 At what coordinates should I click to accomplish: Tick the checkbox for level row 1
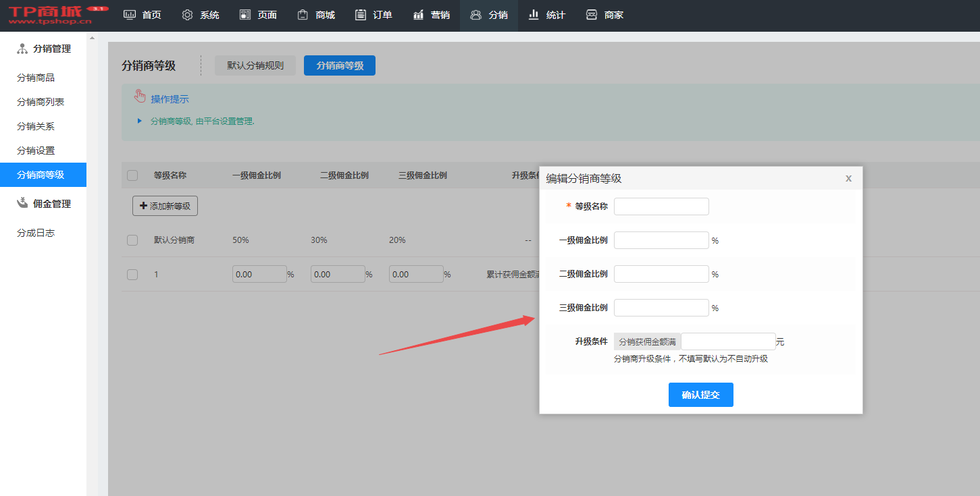click(x=132, y=275)
